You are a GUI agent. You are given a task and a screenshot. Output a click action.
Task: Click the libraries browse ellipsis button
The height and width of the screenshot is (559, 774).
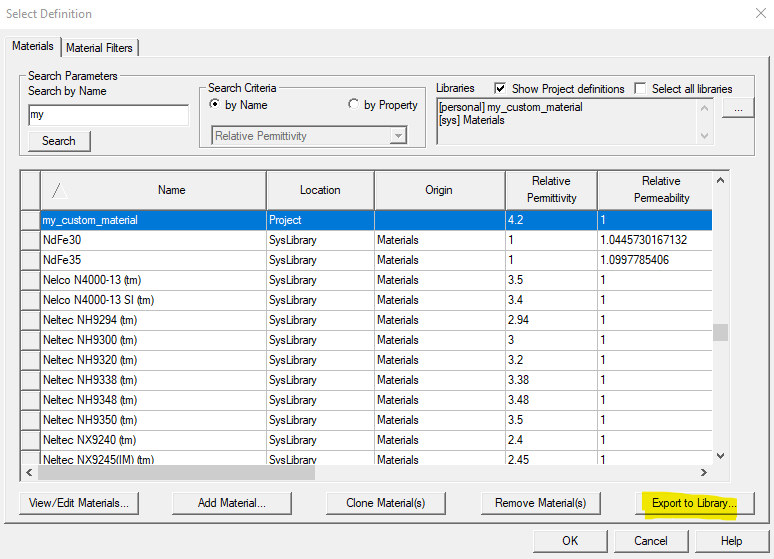click(737, 108)
